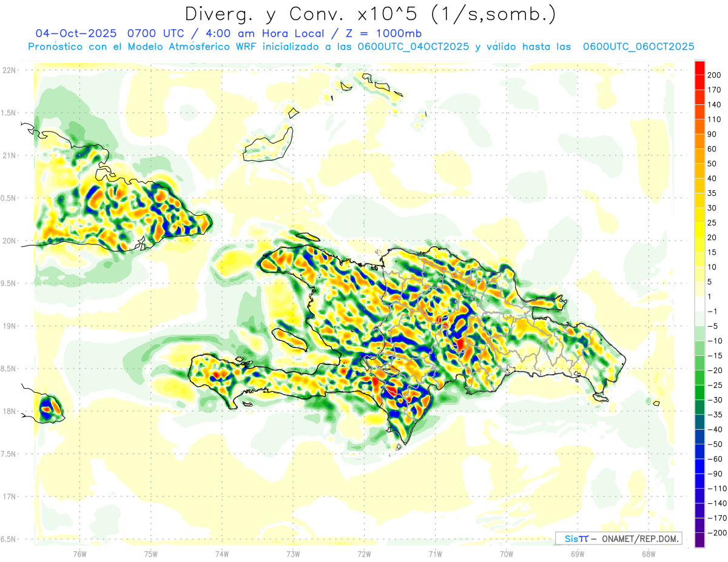
Task: Click the '71W' longitude label
Action: pyautogui.click(x=435, y=553)
